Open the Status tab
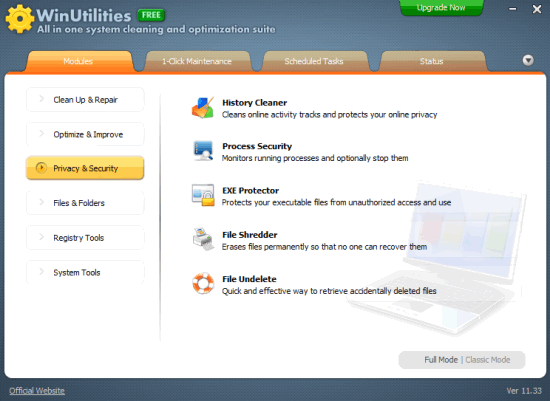550x401 pixels. click(432, 61)
